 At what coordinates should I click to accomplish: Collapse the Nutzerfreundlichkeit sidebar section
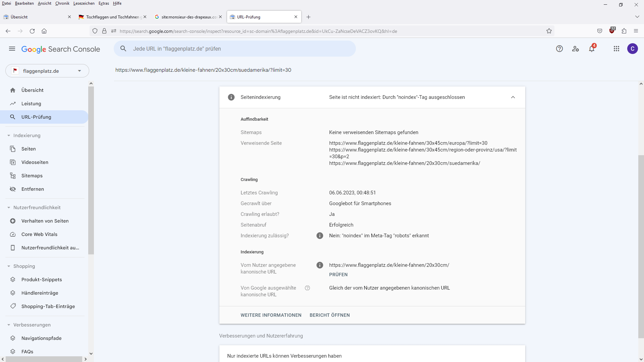[9, 207]
